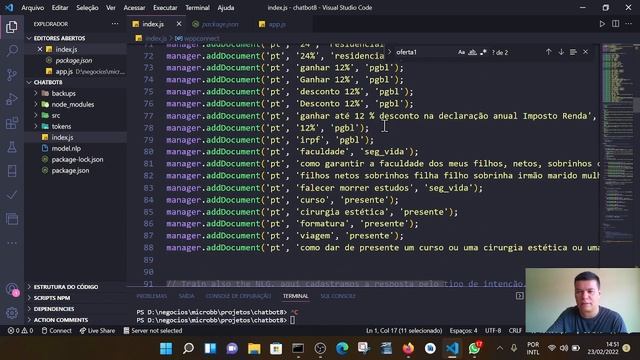This screenshot has width=640, height=360.
Task: Open the Acessar menu
Action: [x=134, y=8]
